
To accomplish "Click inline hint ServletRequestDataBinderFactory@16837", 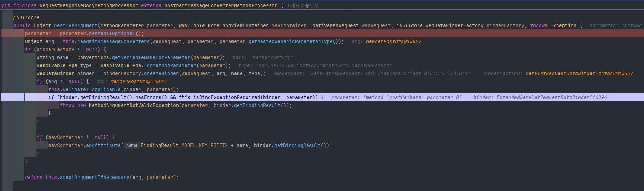I will 579,73.
